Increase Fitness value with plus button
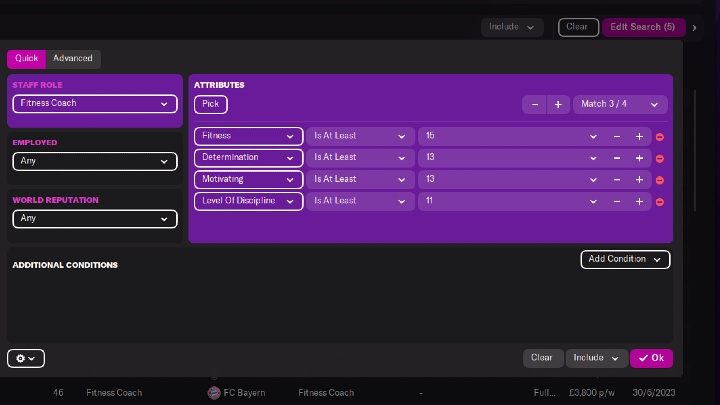 [x=639, y=136]
